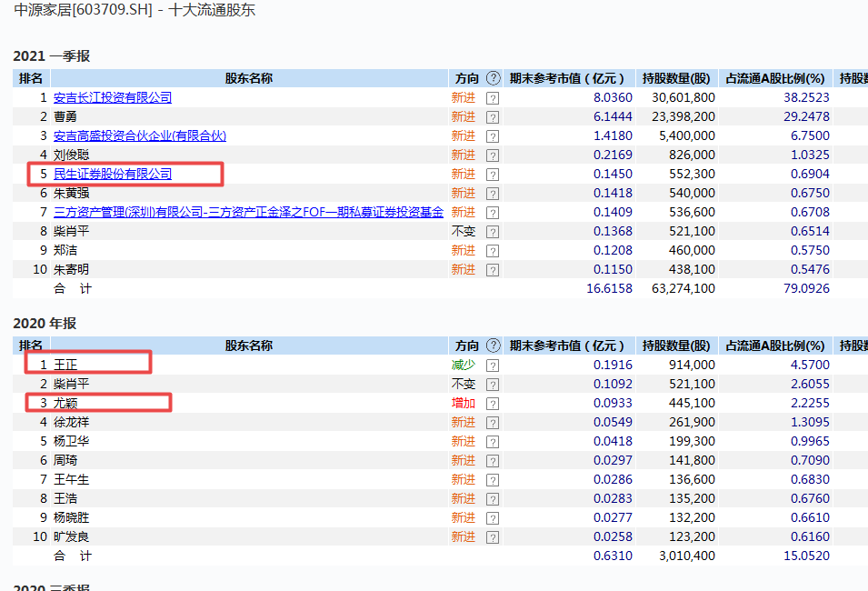The height and width of the screenshot is (591, 868).
Task: Click the question mark icon in the 旷发良 row
Action: point(493,537)
